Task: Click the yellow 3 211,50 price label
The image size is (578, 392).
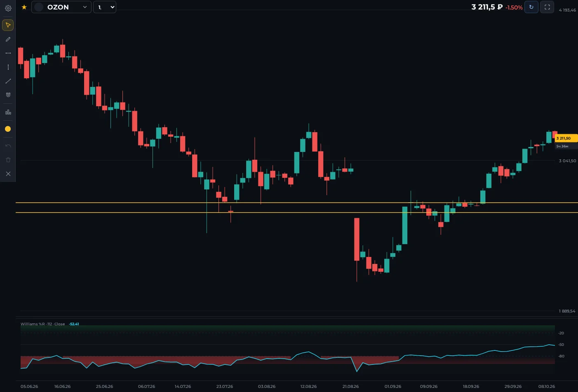Action: coord(566,138)
